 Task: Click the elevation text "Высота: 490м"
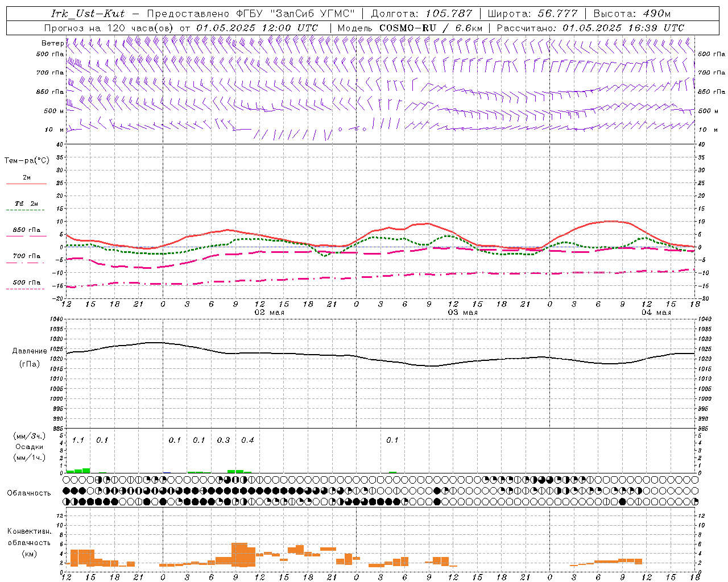pyautogui.click(x=632, y=14)
